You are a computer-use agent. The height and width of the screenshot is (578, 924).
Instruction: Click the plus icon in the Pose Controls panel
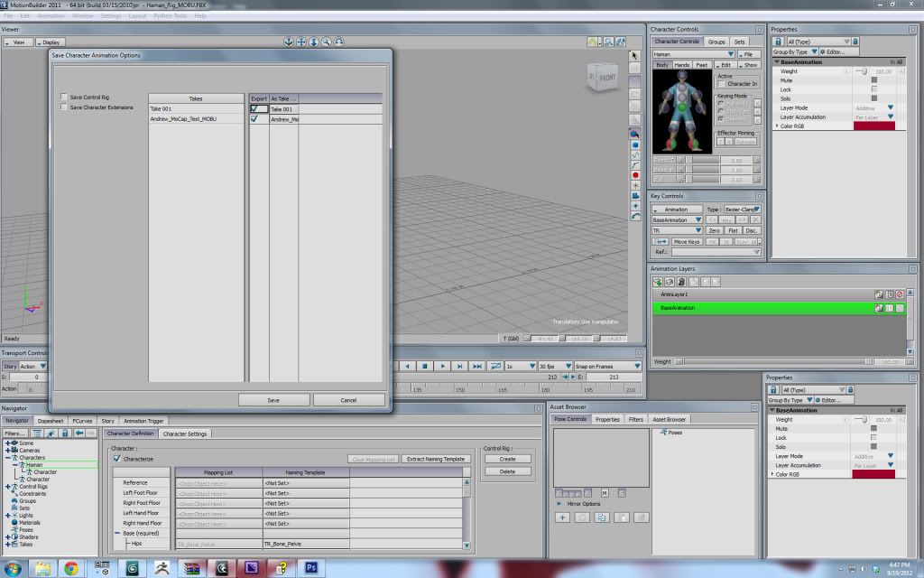[x=562, y=517]
